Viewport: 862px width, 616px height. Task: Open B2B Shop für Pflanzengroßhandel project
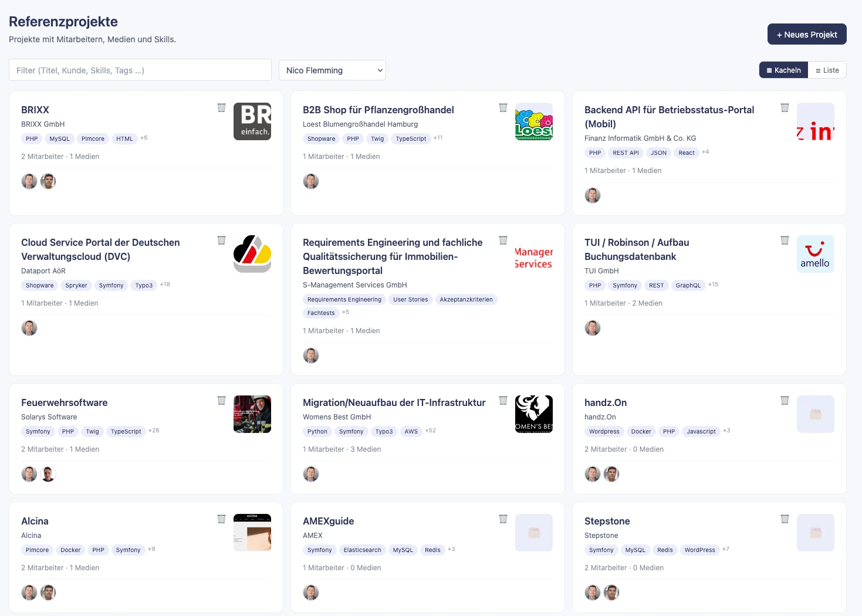point(378,110)
